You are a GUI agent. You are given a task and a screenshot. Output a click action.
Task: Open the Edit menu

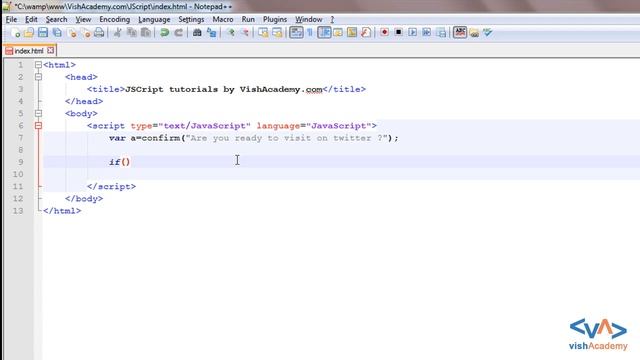[x=31, y=20]
